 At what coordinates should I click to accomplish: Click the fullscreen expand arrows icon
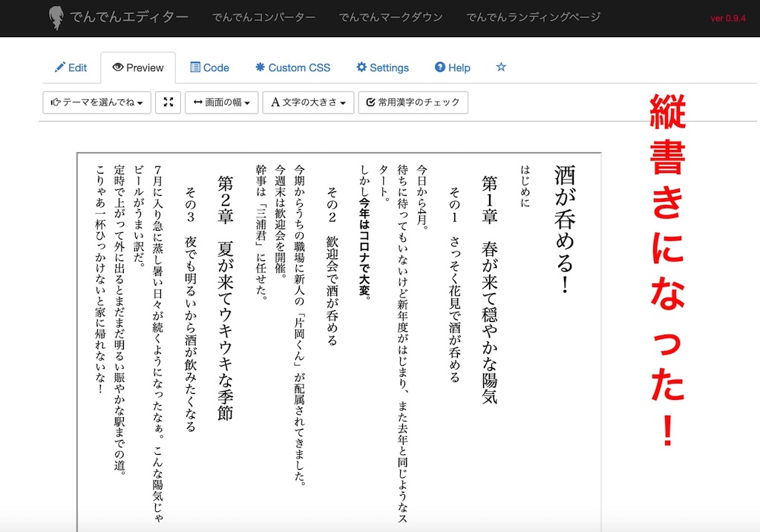click(x=168, y=102)
